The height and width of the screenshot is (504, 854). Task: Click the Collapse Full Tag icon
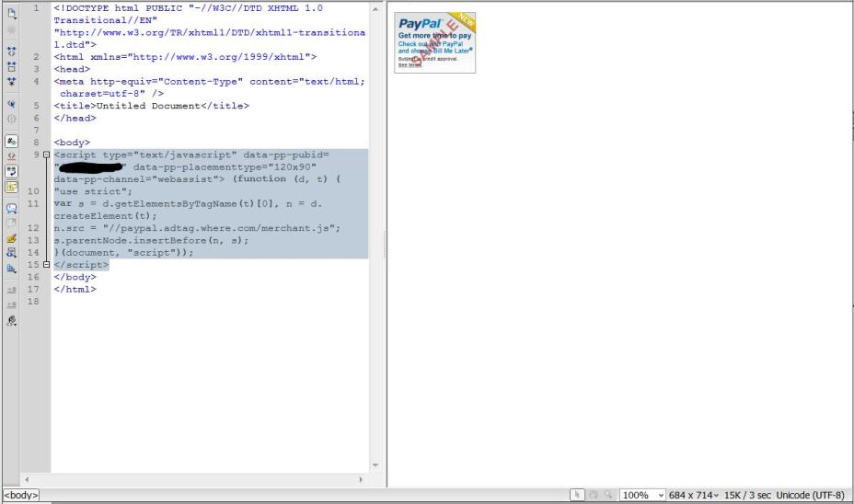point(11,52)
